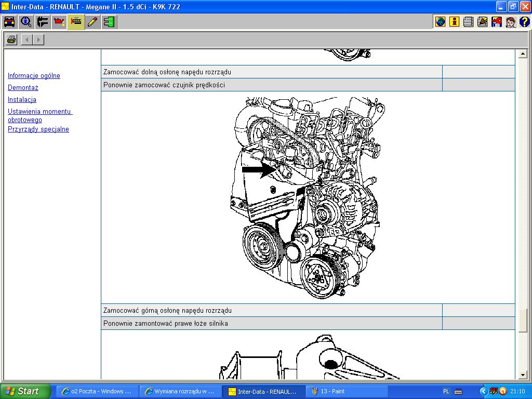The height and width of the screenshot is (399, 532).
Task: Click the scrollbar up arrow
Action: point(523,55)
